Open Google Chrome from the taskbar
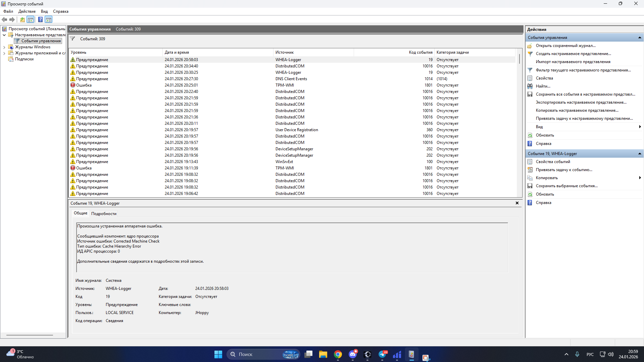644x362 pixels. tap(338, 354)
